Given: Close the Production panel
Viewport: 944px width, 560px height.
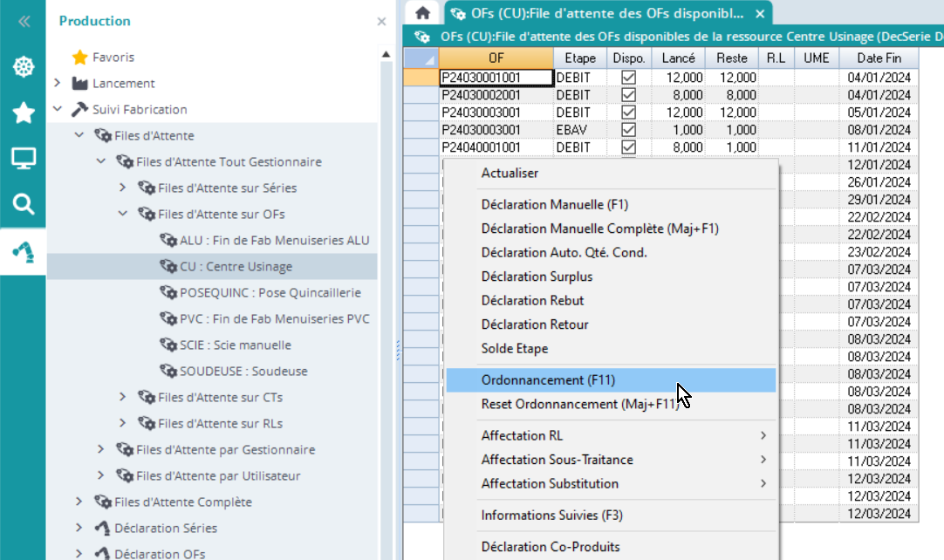Looking at the screenshot, I should click(381, 21).
